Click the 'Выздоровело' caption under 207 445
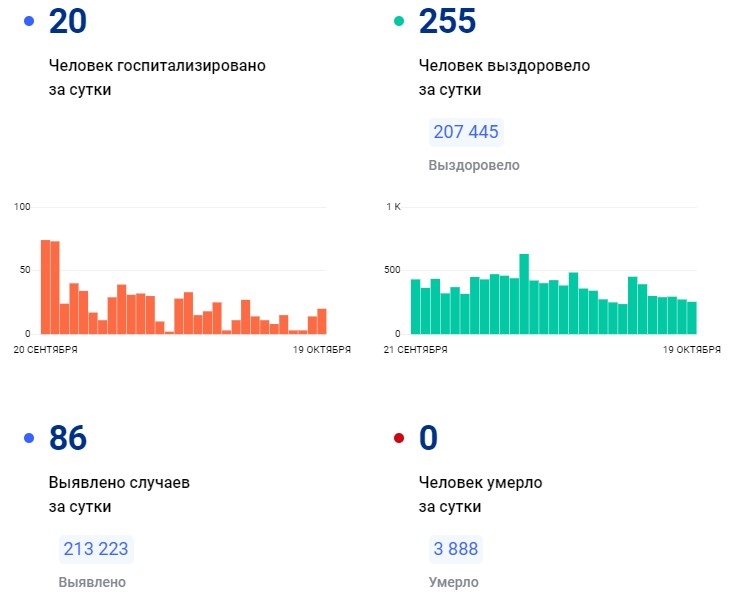Image resolution: width=748 pixels, height=592 pixels. pos(474,165)
